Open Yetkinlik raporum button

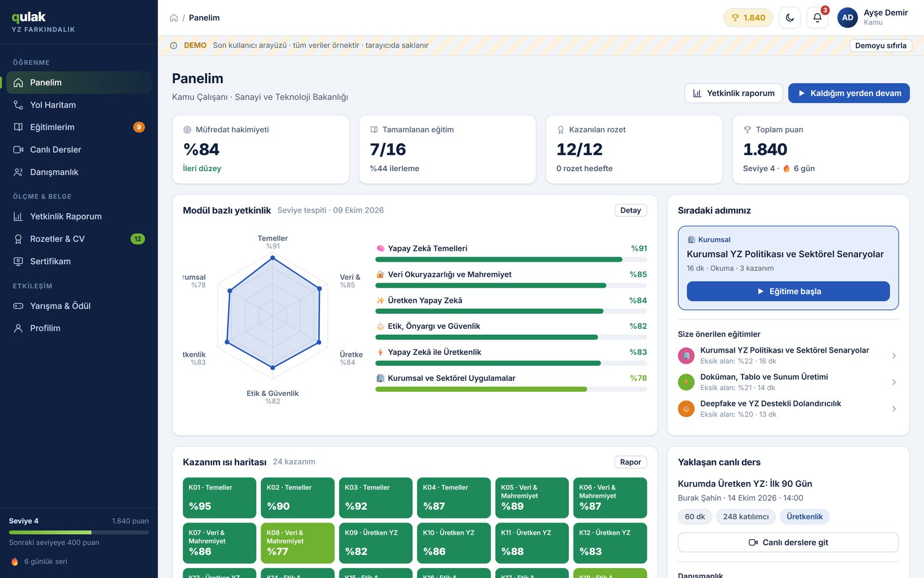(x=733, y=93)
